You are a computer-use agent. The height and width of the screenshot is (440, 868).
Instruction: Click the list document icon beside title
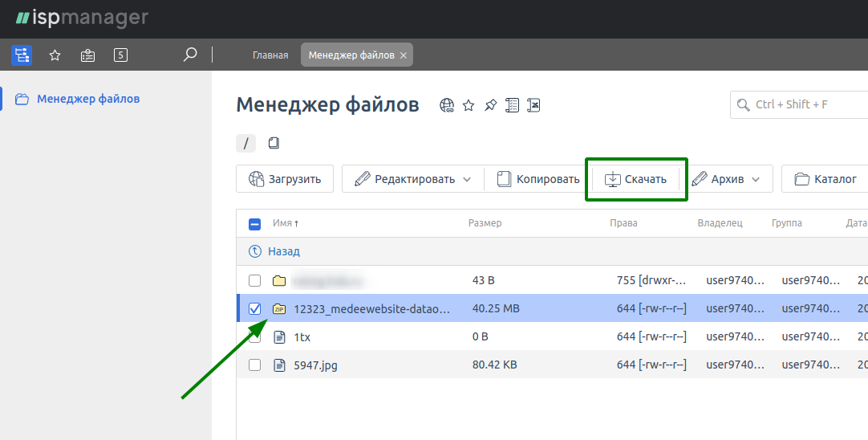pyautogui.click(x=512, y=105)
